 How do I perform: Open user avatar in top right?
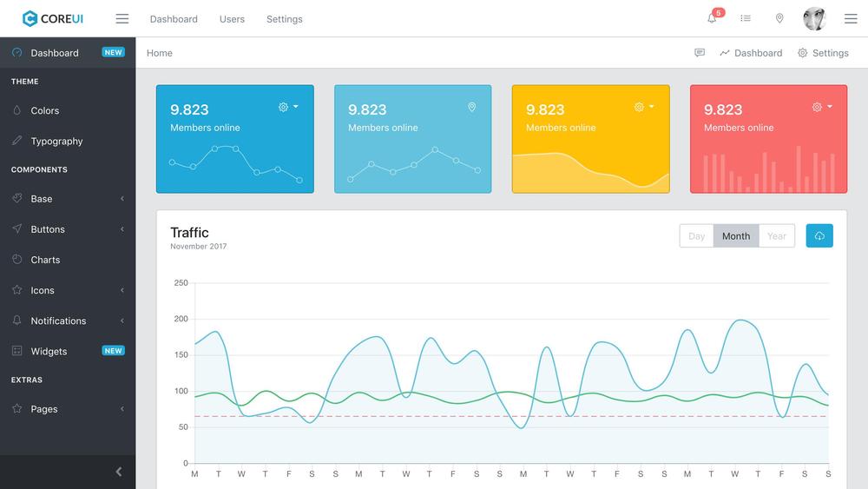pyautogui.click(x=814, y=18)
